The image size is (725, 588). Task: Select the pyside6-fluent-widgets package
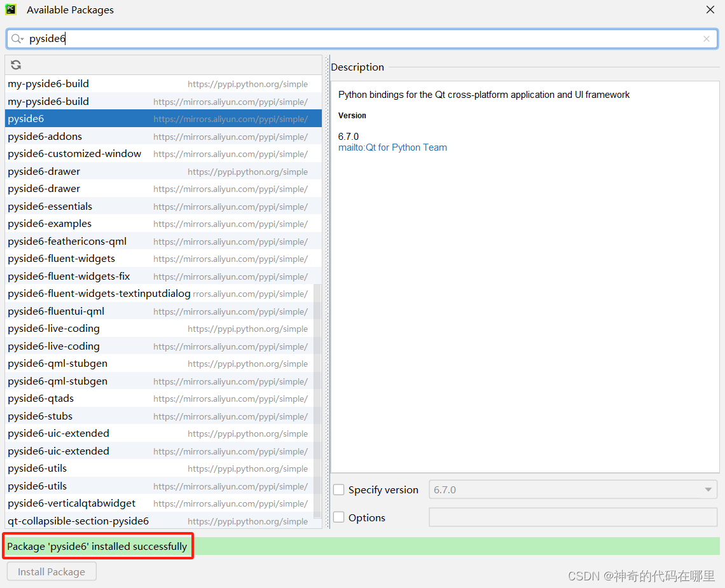[x=61, y=258]
